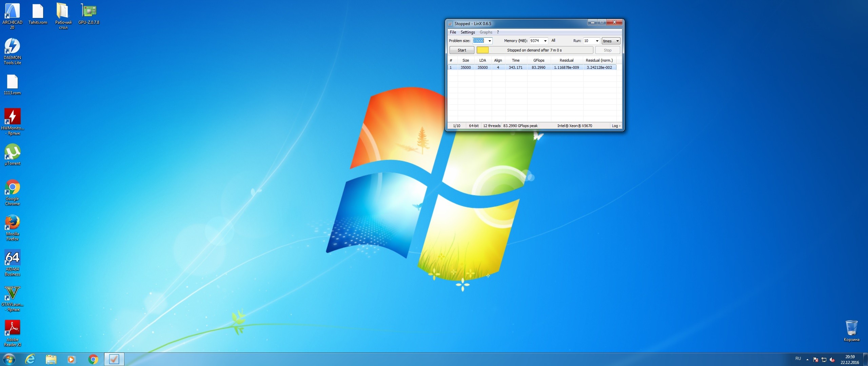The width and height of the screenshot is (868, 366).
Task: Open the File menu in LinX
Action: (453, 32)
